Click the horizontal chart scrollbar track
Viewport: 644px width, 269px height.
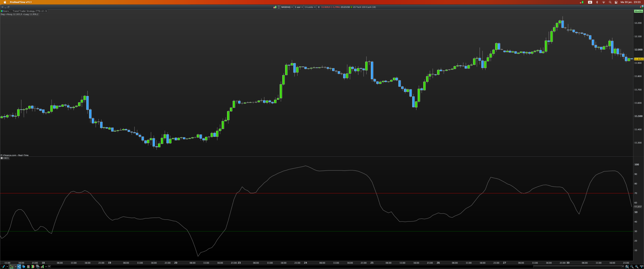click(x=336, y=266)
